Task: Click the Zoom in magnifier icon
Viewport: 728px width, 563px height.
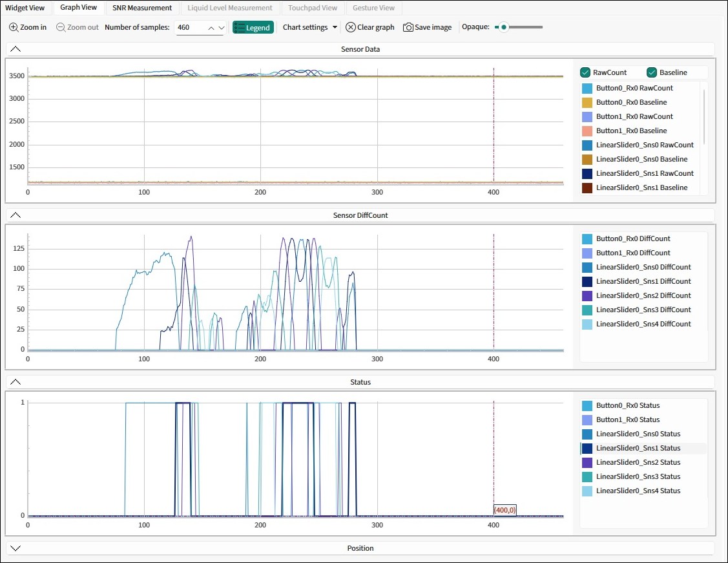Action: pyautogui.click(x=14, y=28)
